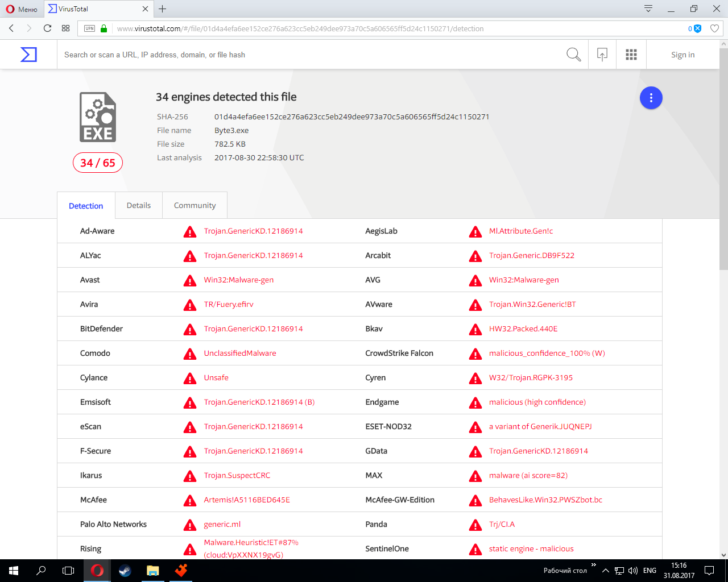Go back to previous page

(11, 28)
